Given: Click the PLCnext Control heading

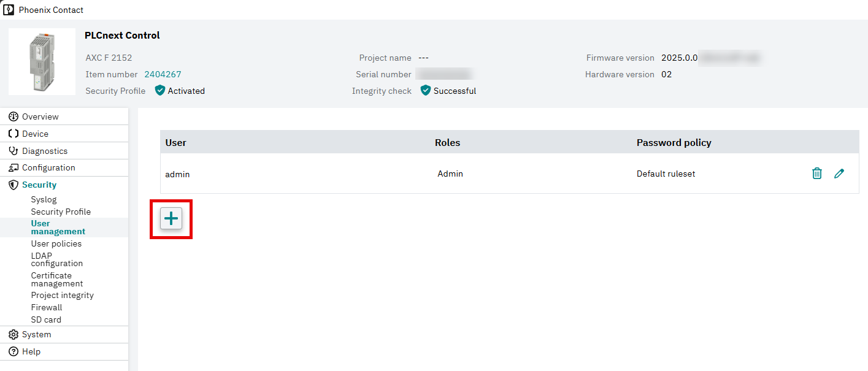Looking at the screenshot, I should tap(122, 36).
